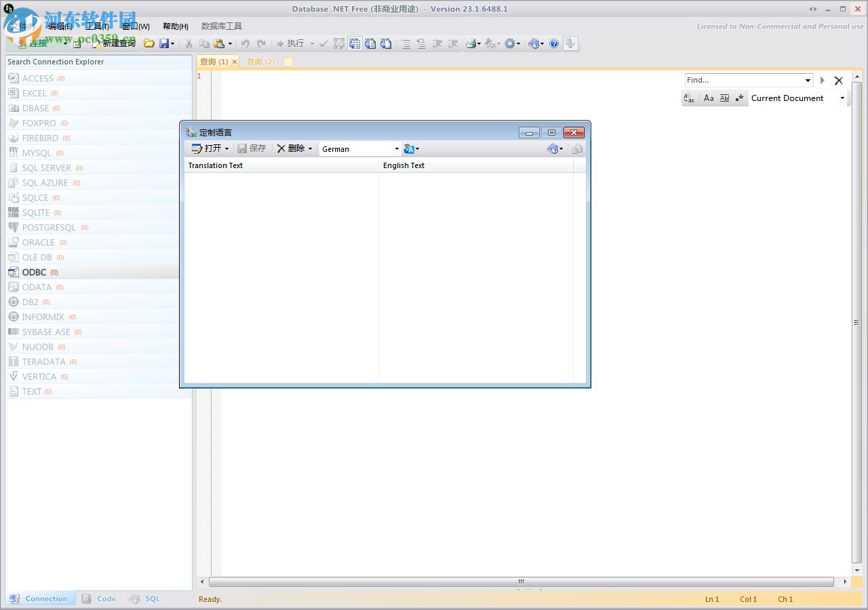
Task: Toggle whole word match (Abl) option
Action: [x=724, y=98]
